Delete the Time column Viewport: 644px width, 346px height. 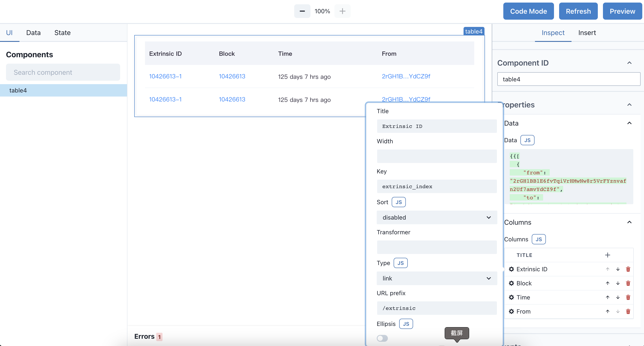coord(628,297)
